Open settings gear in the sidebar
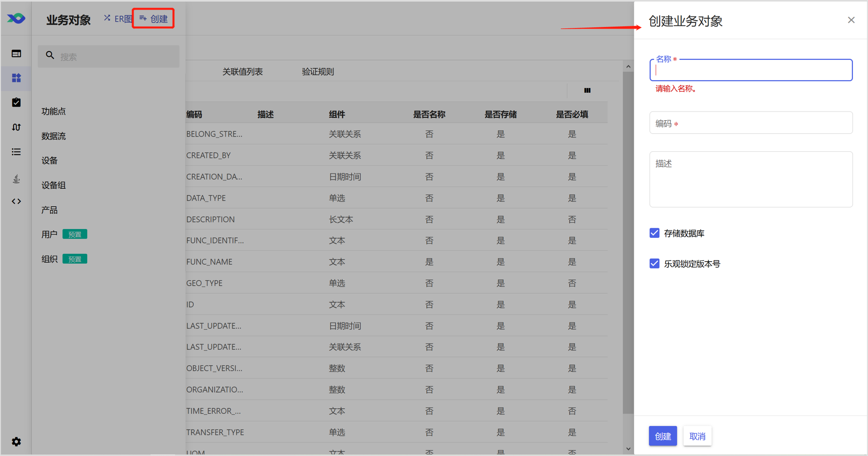This screenshot has width=868, height=456. (x=16, y=442)
